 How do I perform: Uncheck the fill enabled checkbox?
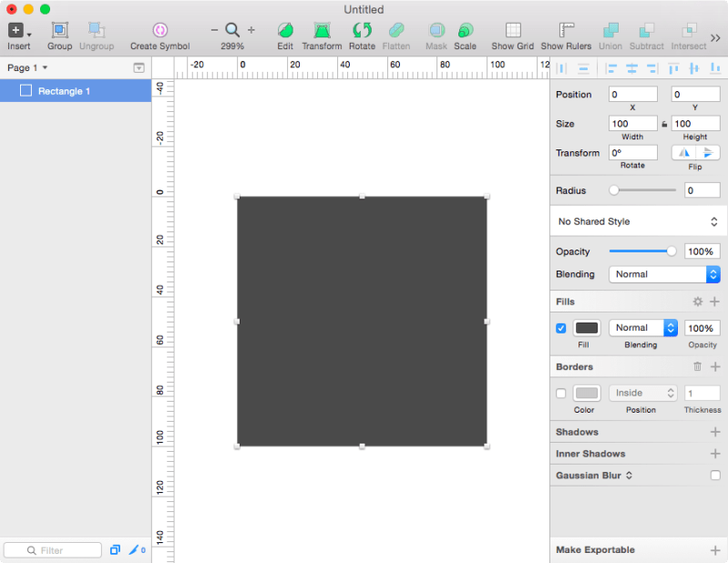561,328
